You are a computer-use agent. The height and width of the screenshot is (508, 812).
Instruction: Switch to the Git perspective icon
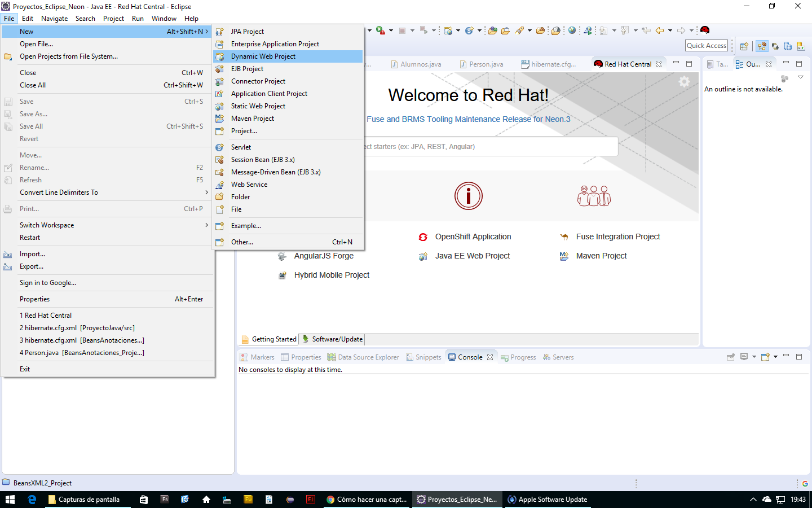point(801,46)
